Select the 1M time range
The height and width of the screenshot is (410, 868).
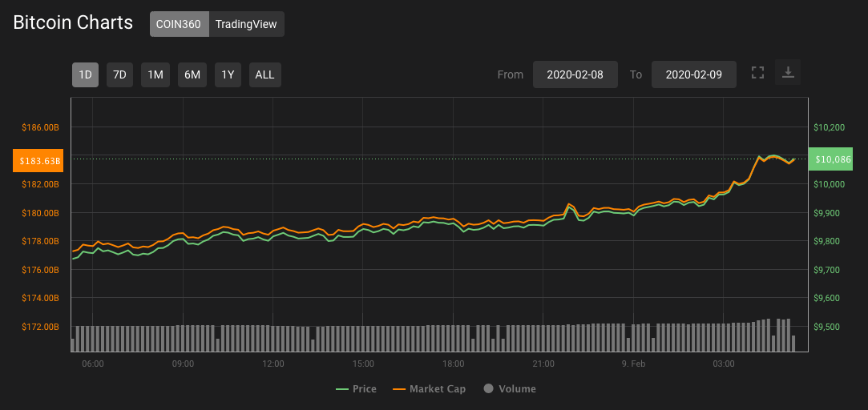(x=155, y=74)
